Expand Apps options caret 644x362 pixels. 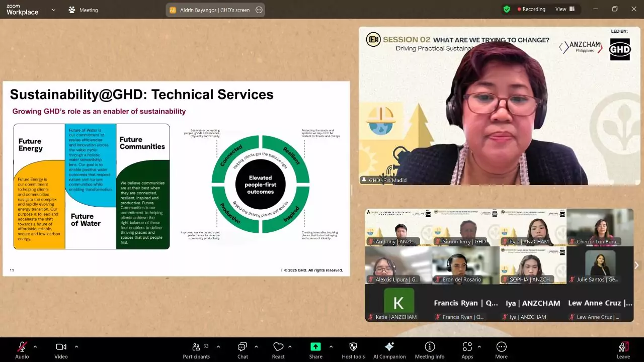(479, 347)
